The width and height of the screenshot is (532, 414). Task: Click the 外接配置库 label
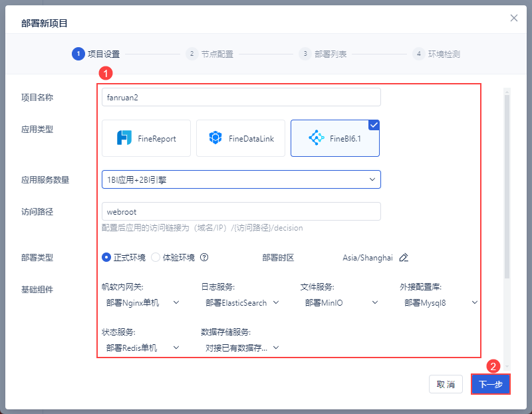pyautogui.click(x=421, y=287)
